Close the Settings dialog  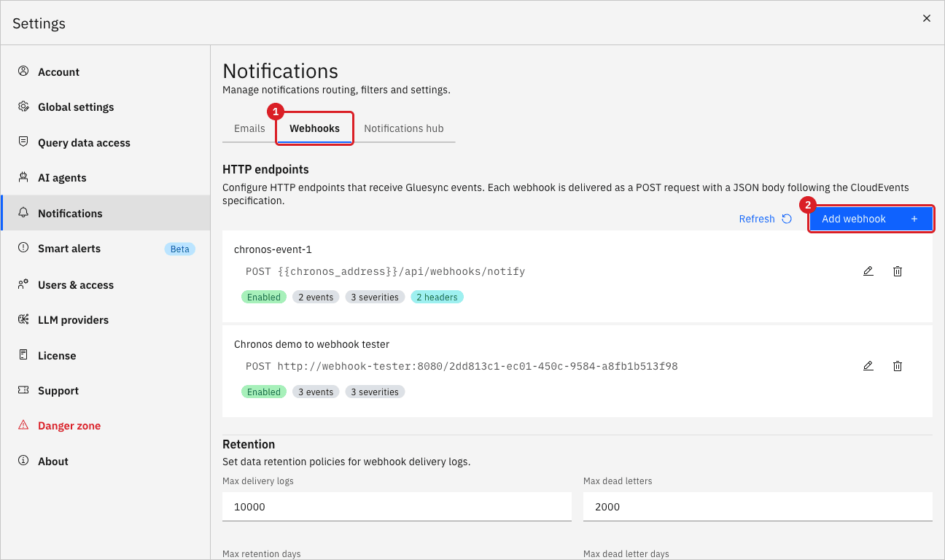click(927, 18)
